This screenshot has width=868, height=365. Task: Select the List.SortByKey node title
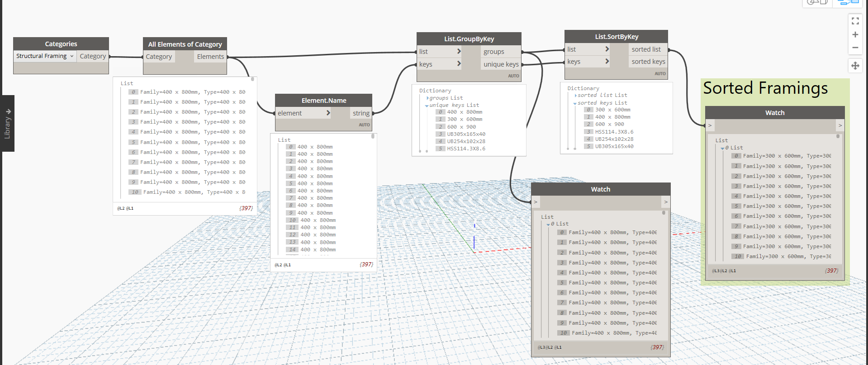(616, 37)
